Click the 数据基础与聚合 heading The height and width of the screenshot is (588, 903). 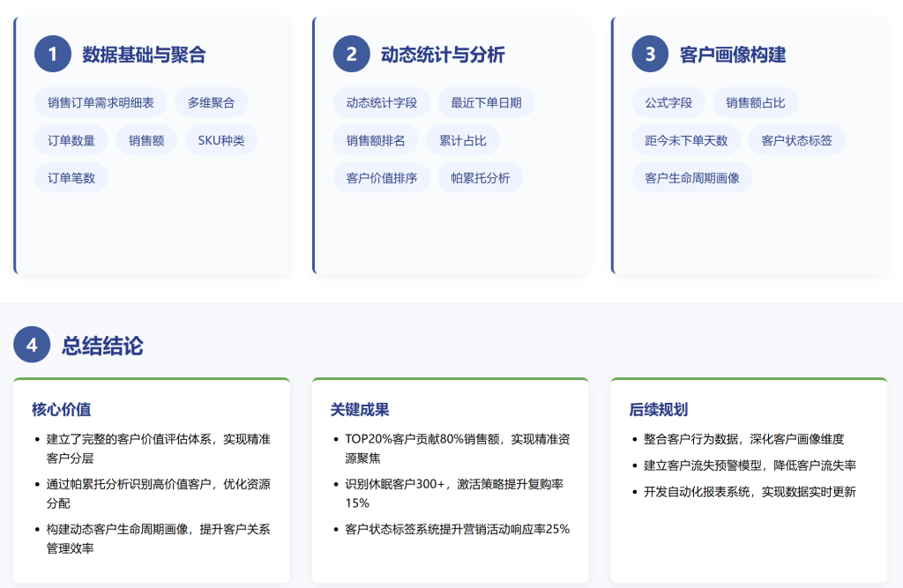pos(144,55)
